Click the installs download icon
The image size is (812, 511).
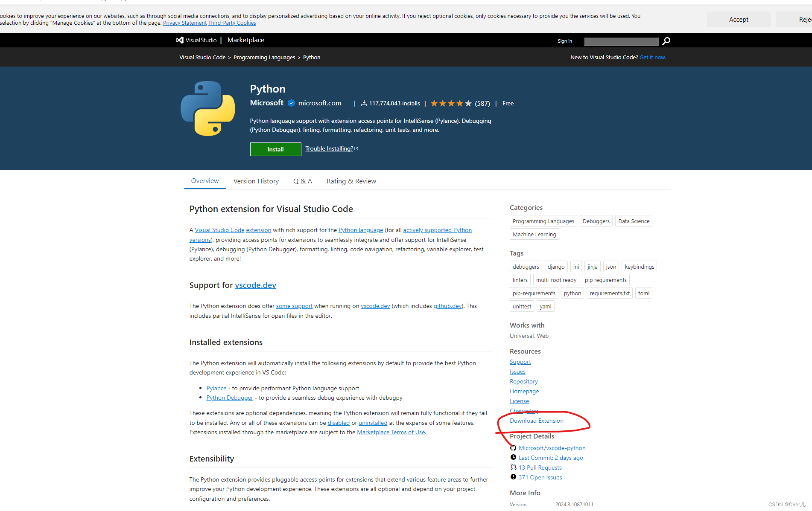(364, 103)
